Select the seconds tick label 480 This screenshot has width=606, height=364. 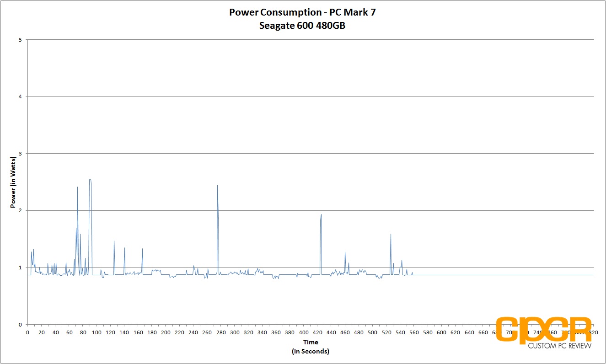[359, 332]
